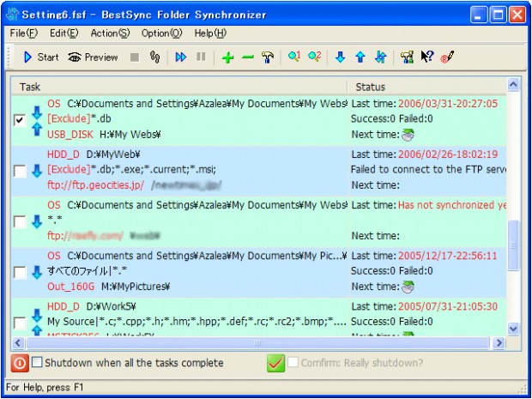This screenshot has height=399, width=532.
Task: Click [Exclude]*.db;*.exe;*.current;*.msi; filter text
Action: coord(131,169)
